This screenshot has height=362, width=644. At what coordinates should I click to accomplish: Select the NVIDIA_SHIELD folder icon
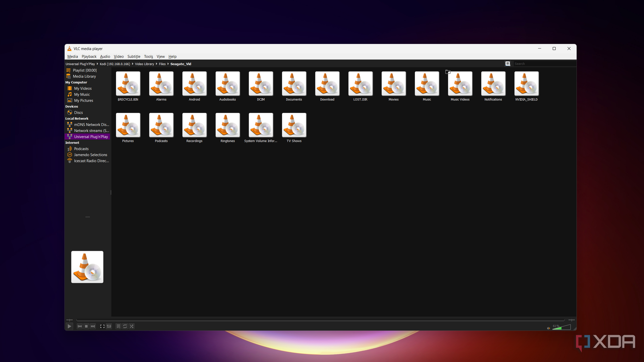[527, 84]
